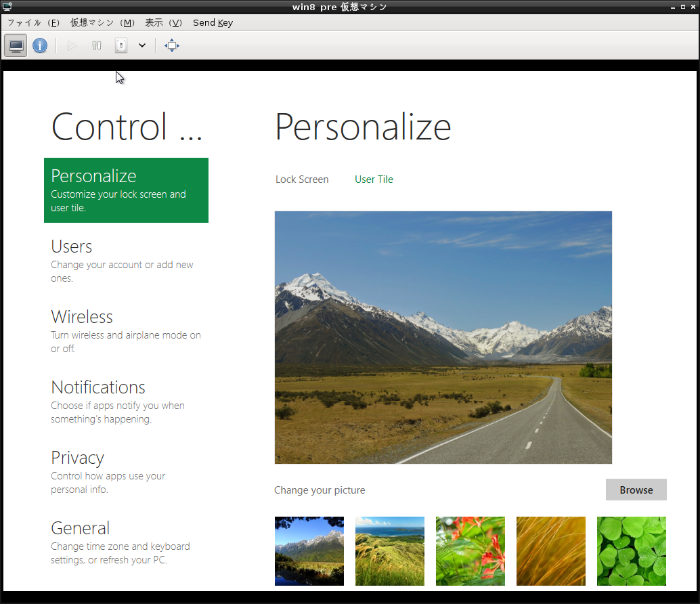This screenshot has height=604, width=700.
Task: Close the virtual machine window
Action: tap(693, 7)
